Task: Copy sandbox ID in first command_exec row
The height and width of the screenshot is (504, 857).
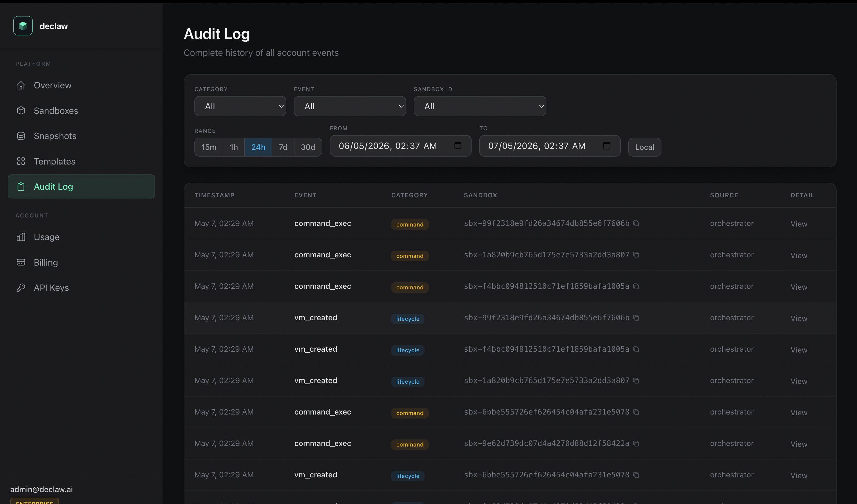Action: coord(636,223)
